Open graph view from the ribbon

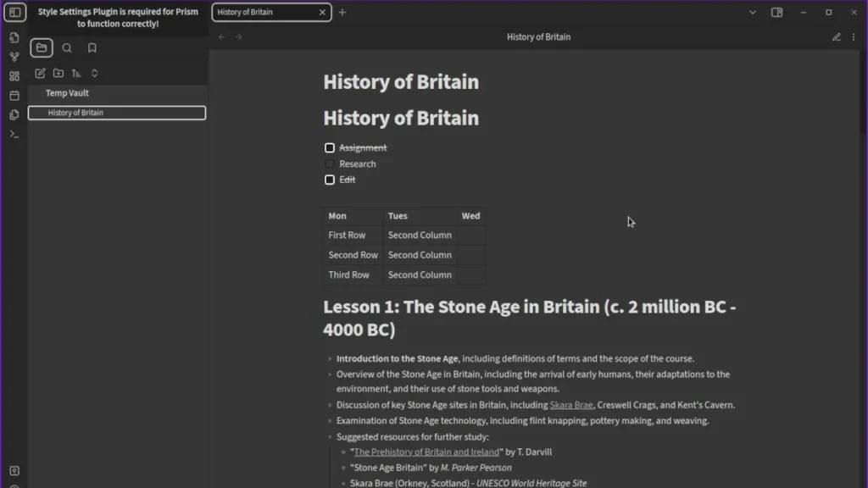(x=14, y=57)
